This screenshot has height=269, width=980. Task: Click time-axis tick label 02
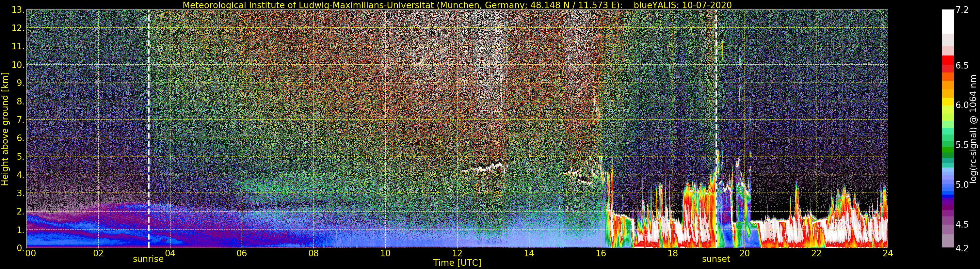(x=98, y=253)
